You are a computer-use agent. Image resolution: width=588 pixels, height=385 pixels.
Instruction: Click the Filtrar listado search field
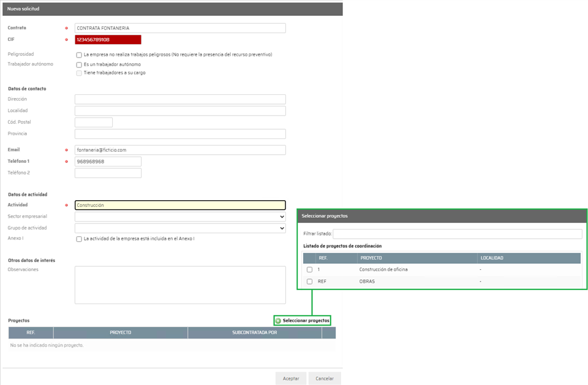(457, 234)
